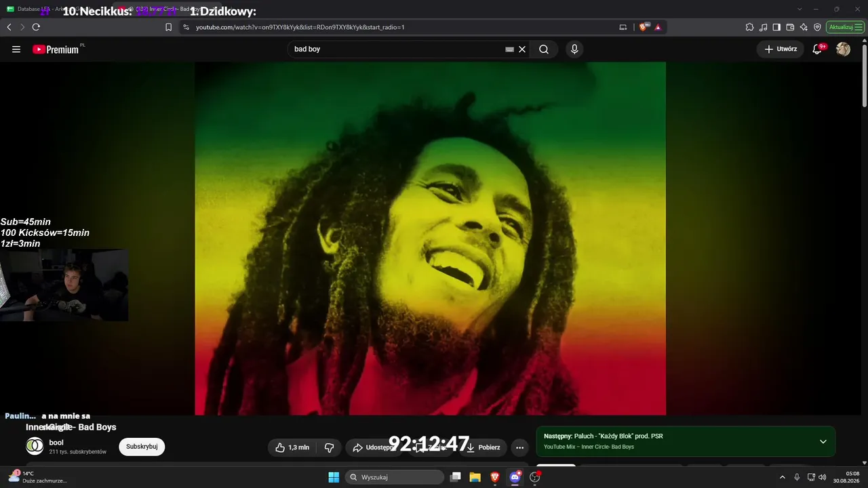Open the Brave VPN shield icon
Viewport: 868px width, 488px height.
(817, 27)
